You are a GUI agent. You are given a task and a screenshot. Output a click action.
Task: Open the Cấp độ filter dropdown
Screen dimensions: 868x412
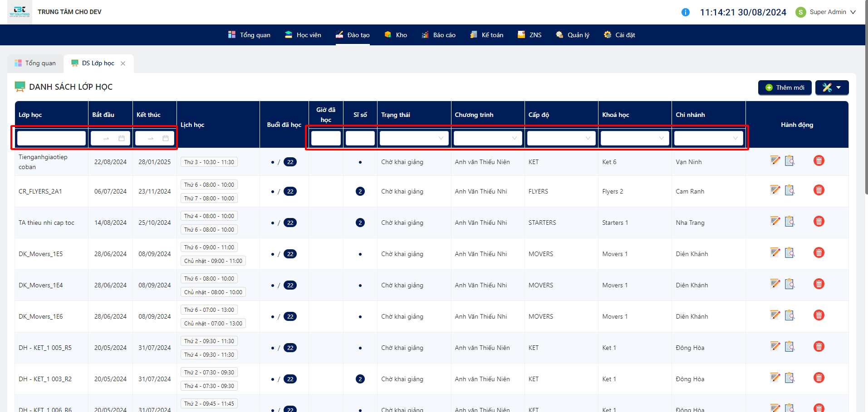(x=561, y=138)
